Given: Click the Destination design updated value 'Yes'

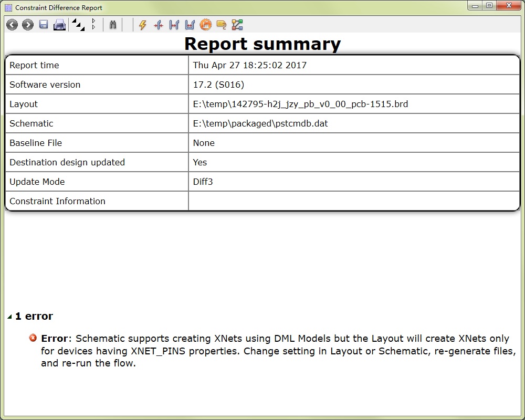Looking at the screenshot, I should click(200, 162).
